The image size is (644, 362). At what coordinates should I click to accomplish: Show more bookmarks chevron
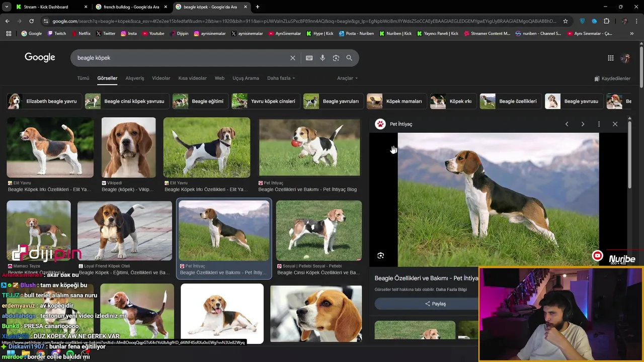click(x=632, y=33)
